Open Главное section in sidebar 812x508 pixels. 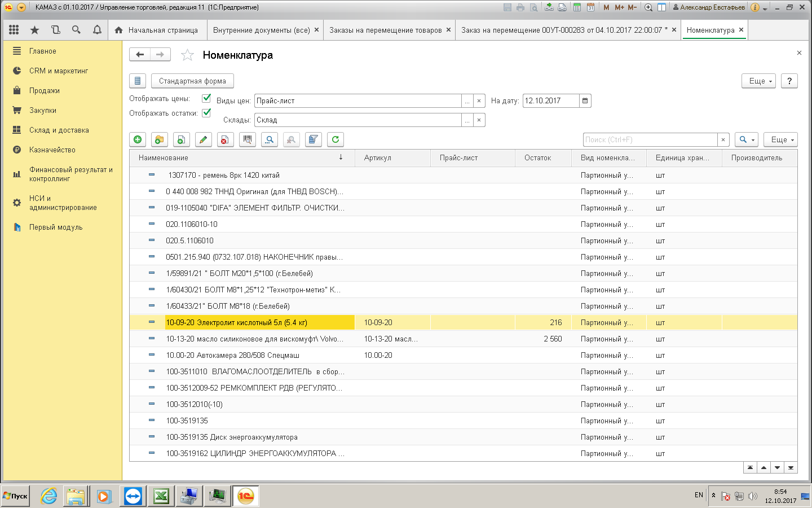point(43,51)
